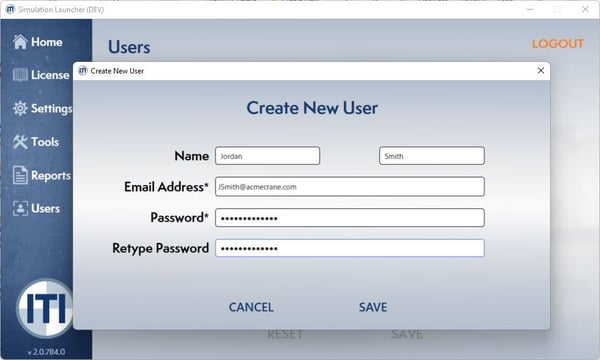Click the Simulation Launcher title bar icon
This screenshot has width=600, height=360.
[10, 9]
